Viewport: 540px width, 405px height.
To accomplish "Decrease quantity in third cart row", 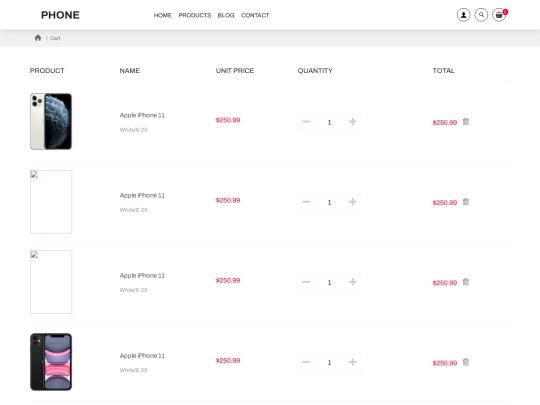I will pyautogui.click(x=306, y=282).
